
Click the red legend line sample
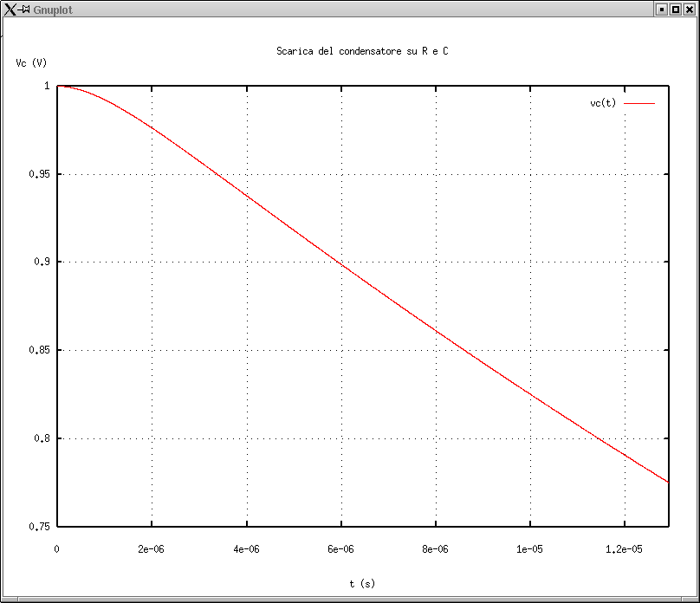[x=639, y=103]
